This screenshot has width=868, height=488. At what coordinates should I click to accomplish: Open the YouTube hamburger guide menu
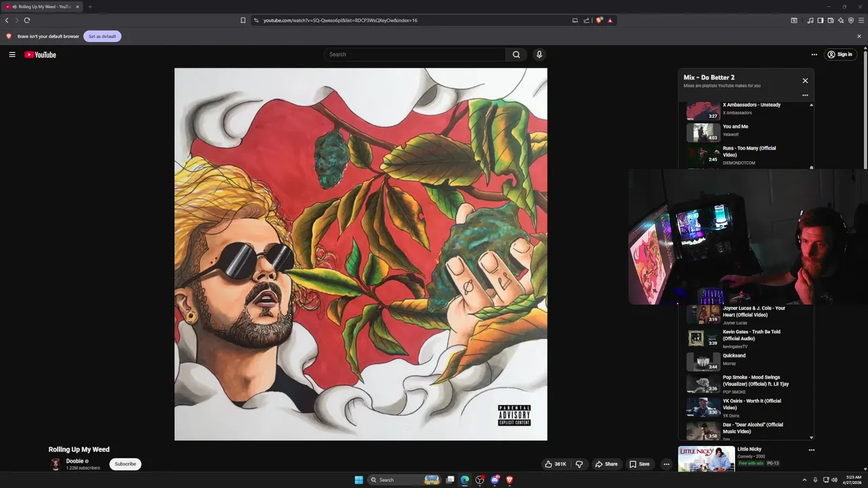click(12, 54)
